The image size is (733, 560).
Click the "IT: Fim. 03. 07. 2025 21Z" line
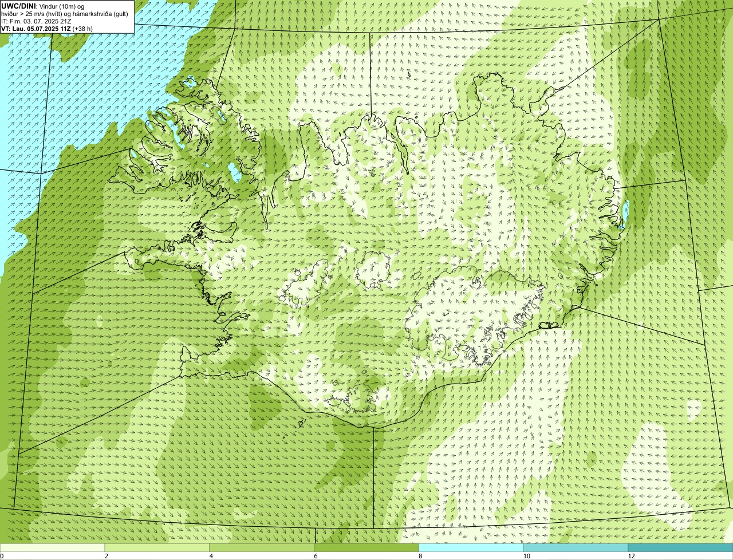tap(36, 21)
